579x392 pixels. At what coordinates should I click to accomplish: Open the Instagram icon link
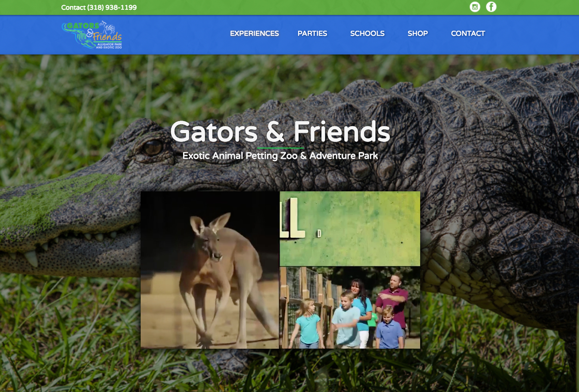tap(475, 7)
